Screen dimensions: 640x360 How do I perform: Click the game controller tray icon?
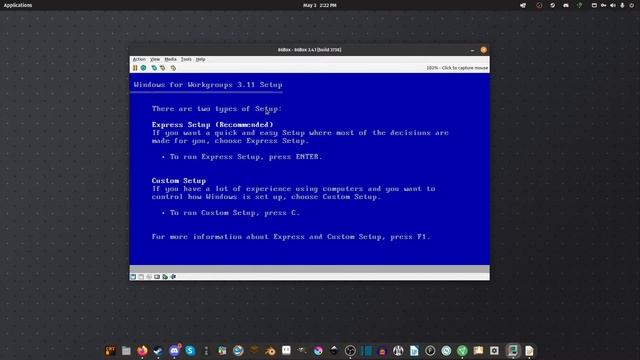coord(566,5)
